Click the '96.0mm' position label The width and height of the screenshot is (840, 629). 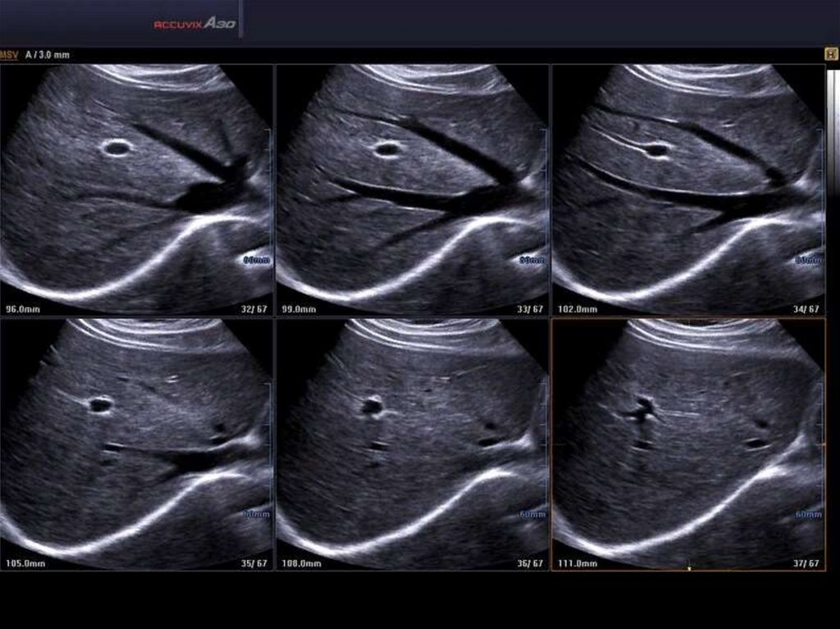(22, 309)
